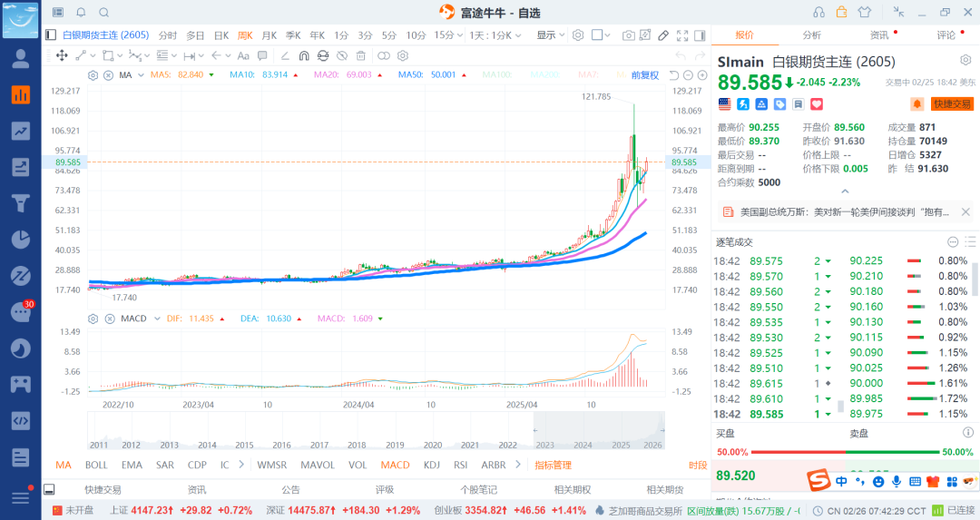Enable the magnet snap tool
The image size is (980, 520).
[304, 55]
